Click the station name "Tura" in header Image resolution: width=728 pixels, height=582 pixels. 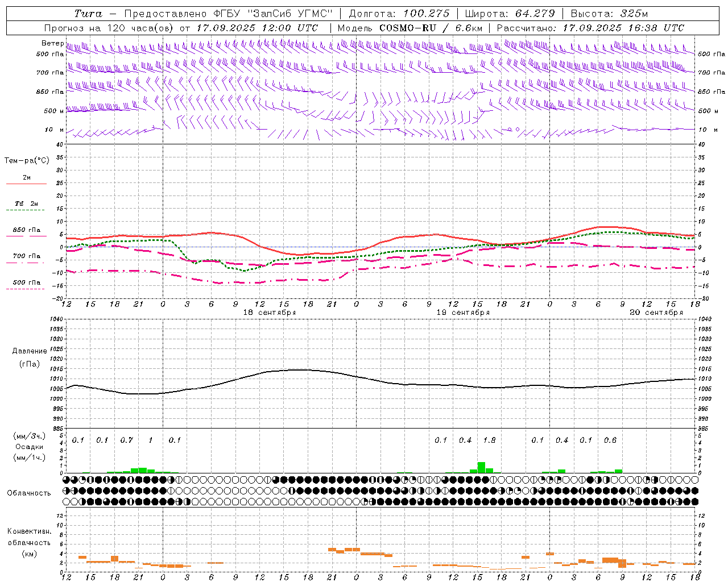click(88, 14)
